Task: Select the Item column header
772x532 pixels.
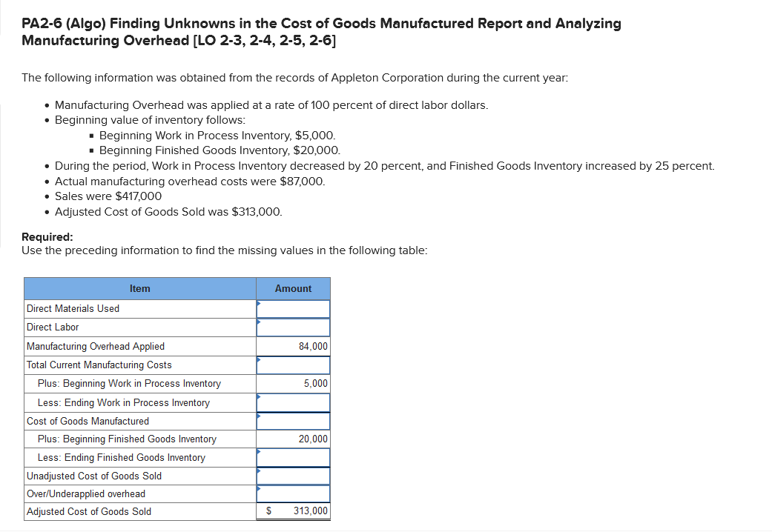Action: [x=139, y=288]
